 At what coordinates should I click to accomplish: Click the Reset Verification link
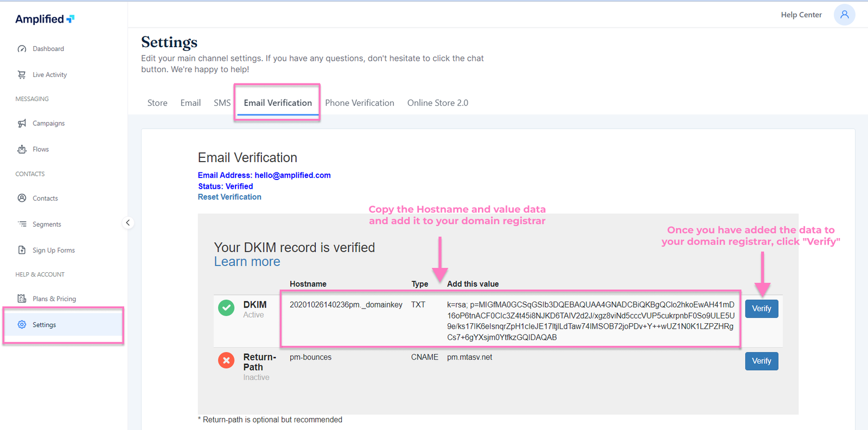tap(229, 197)
